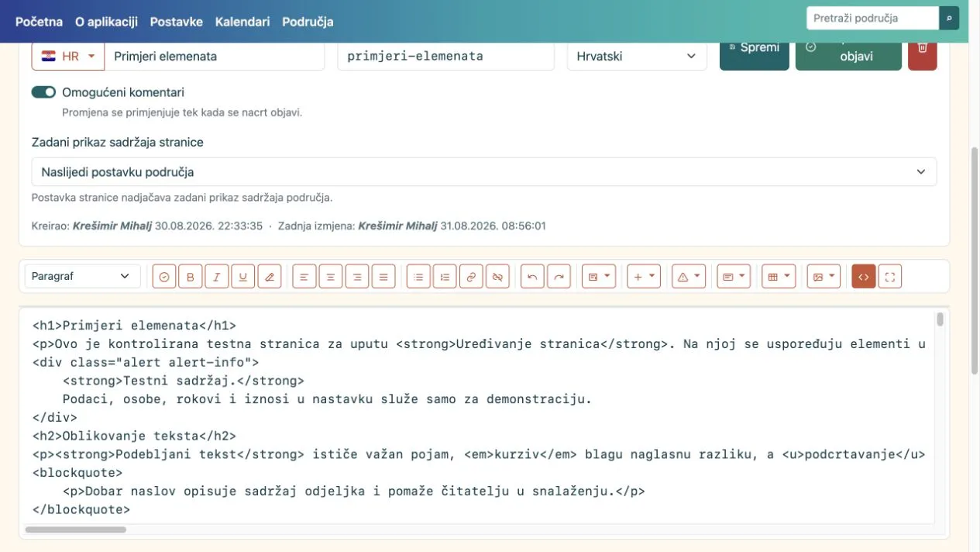Screen dimensions: 980x552
Task: Justify text alignment
Action: pos(383,277)
